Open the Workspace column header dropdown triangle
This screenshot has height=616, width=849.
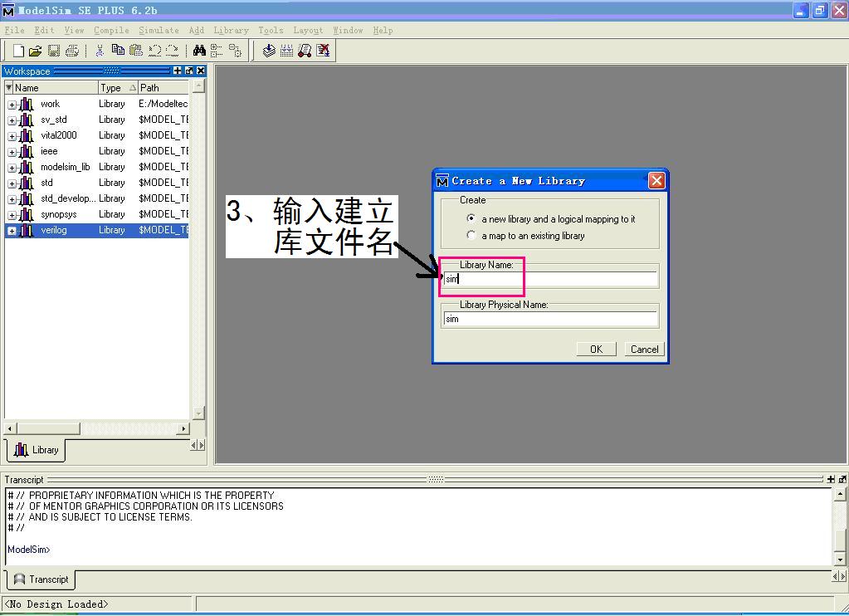[x=8, y=87]
